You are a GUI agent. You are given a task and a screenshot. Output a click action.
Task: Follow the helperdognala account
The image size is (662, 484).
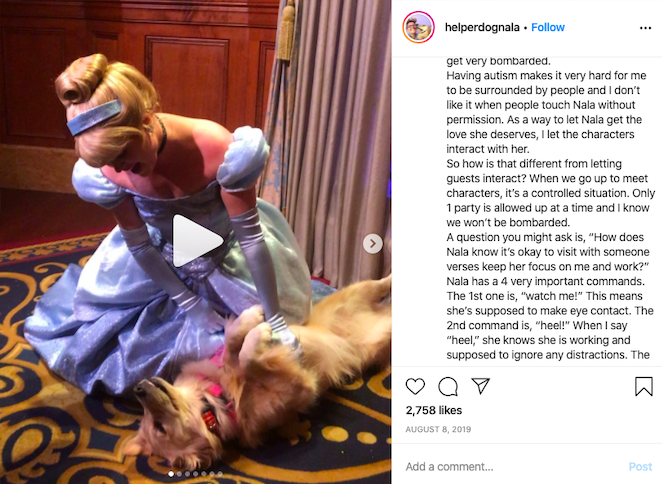[548, 27]
